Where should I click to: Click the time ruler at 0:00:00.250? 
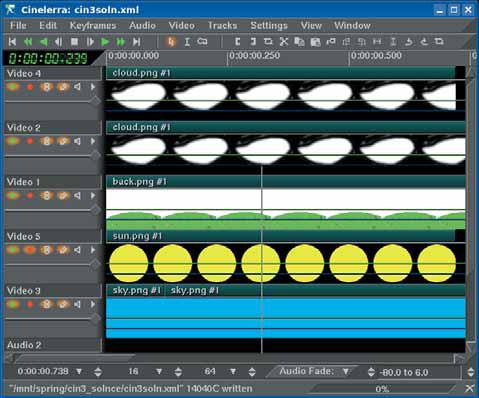[254, 56]
